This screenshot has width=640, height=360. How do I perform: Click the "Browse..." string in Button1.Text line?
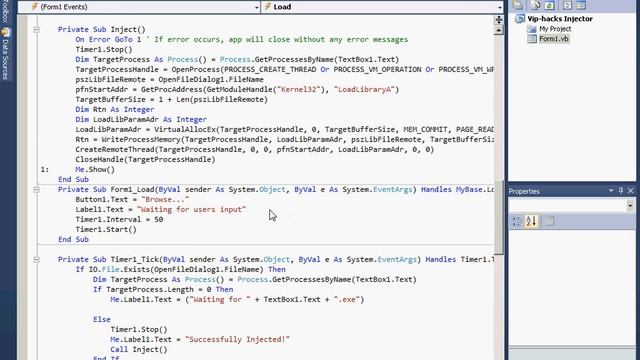tap(165, 200)
